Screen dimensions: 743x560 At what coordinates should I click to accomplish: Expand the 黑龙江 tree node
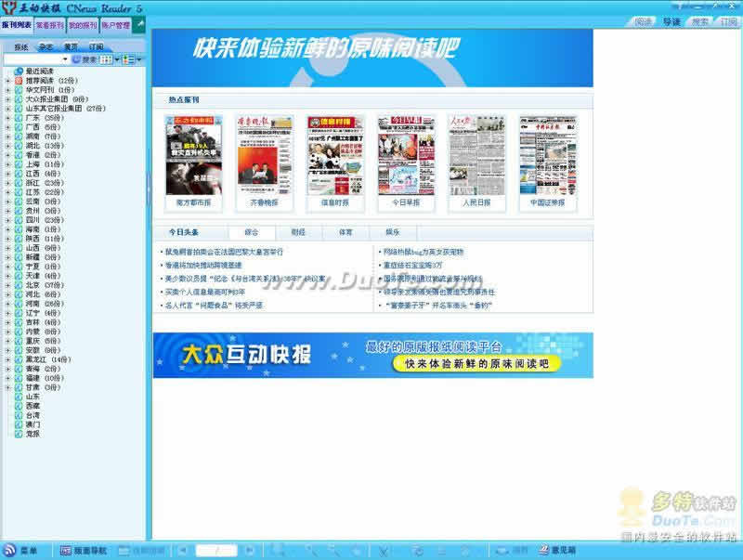click(7, 359)
